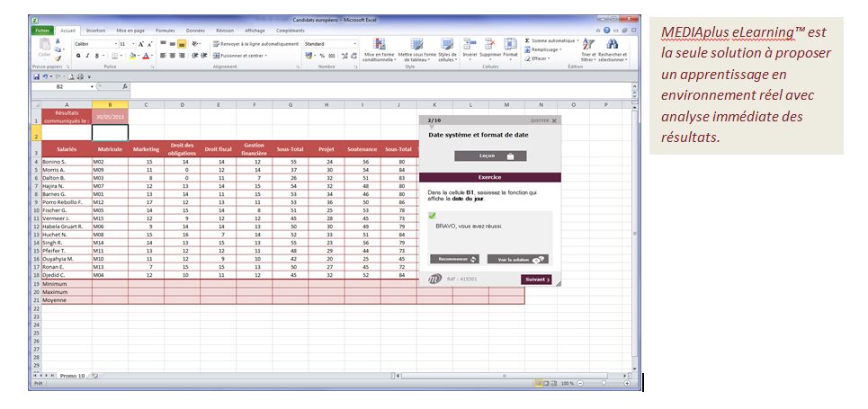The width and height of the screenshot is (868, 409).
Task: Expand Mise en forme conditionnelle menu
Action: coord(380,49)
